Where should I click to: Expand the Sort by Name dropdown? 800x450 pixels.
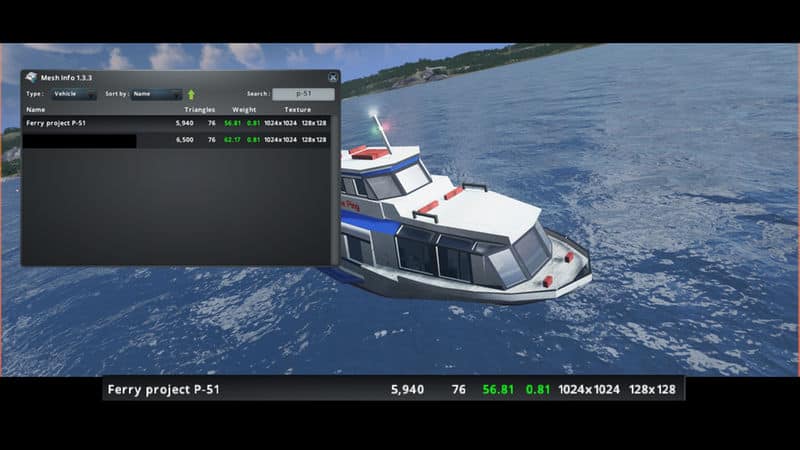[155, 94]
